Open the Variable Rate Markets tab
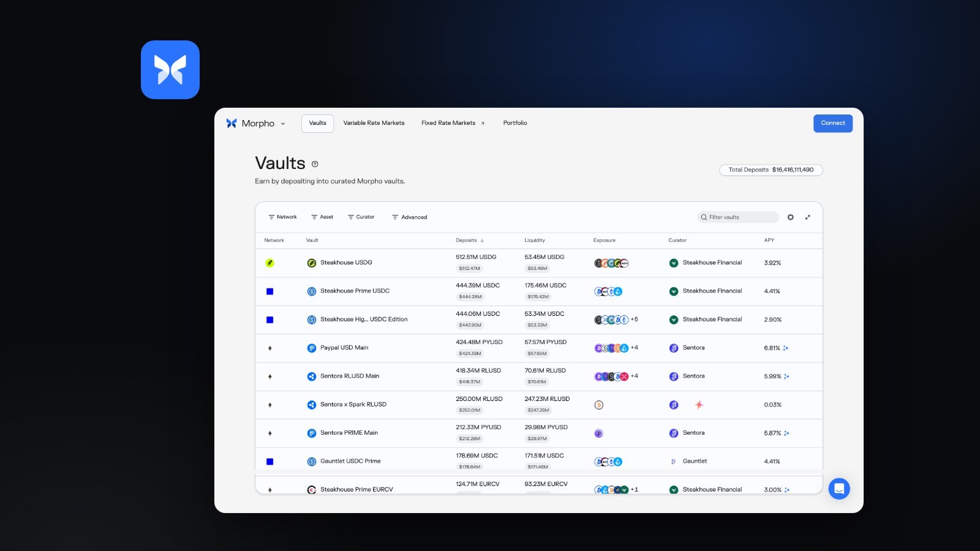Image resolution: width=980 pixels, height=551 pixels. click(x=374, y=123)
